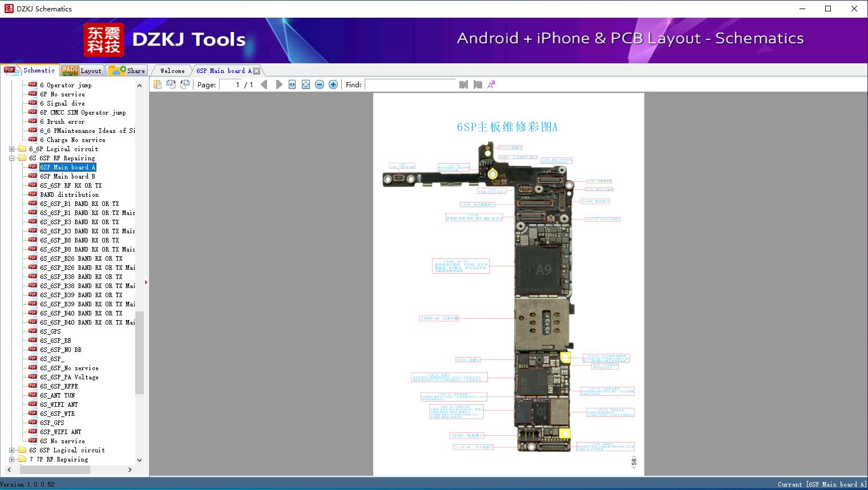Click the copy page icon in the viewer toolbar
Viewport: 868px width, 490px height.
tap(158, 84)
